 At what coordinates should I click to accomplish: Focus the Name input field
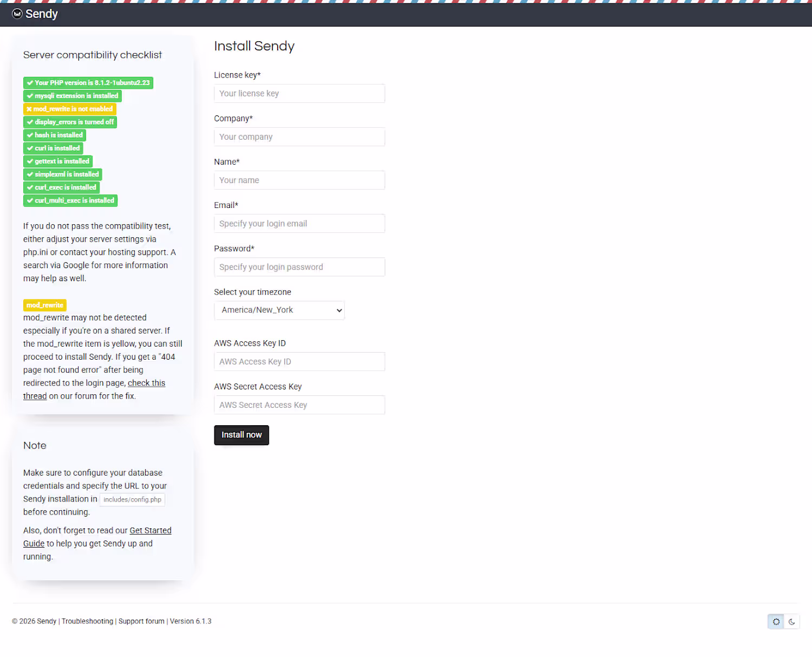(x=299, y=180)
